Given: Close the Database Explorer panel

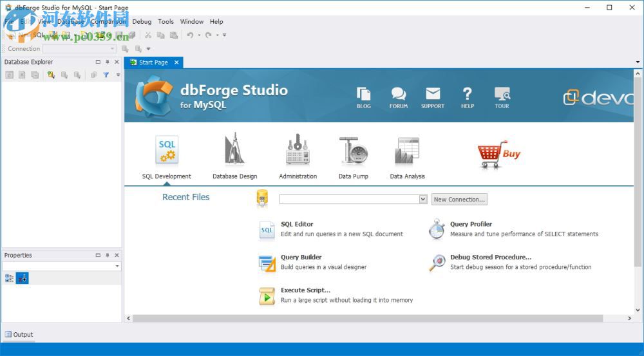Looking at the screenshot, I should (117, 62).
